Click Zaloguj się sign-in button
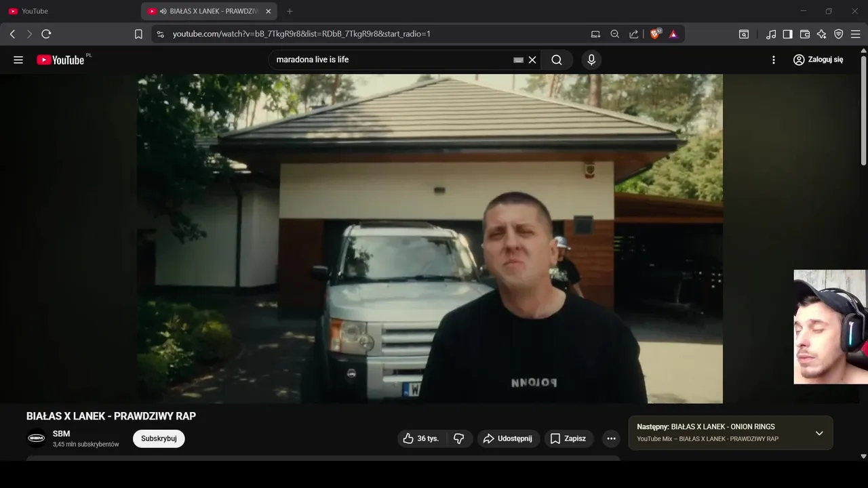The width and height of the screenshot is (868, 488). 818,60
